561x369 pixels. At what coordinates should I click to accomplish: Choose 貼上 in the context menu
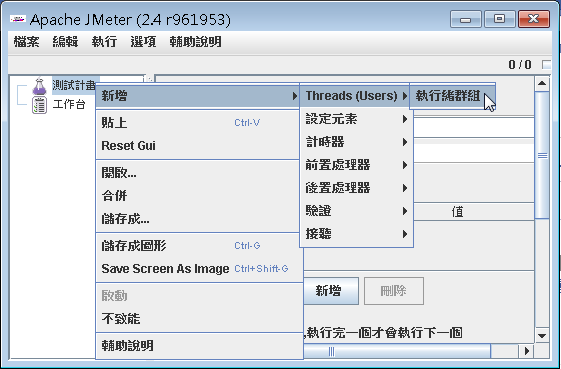[198, 123]
